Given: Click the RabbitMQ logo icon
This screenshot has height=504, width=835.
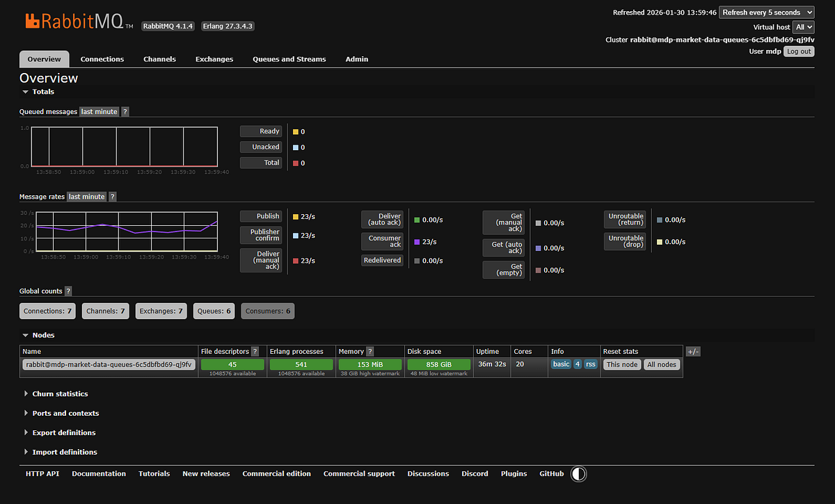Looking at the screenshot, I should click(x=33, y=21).
